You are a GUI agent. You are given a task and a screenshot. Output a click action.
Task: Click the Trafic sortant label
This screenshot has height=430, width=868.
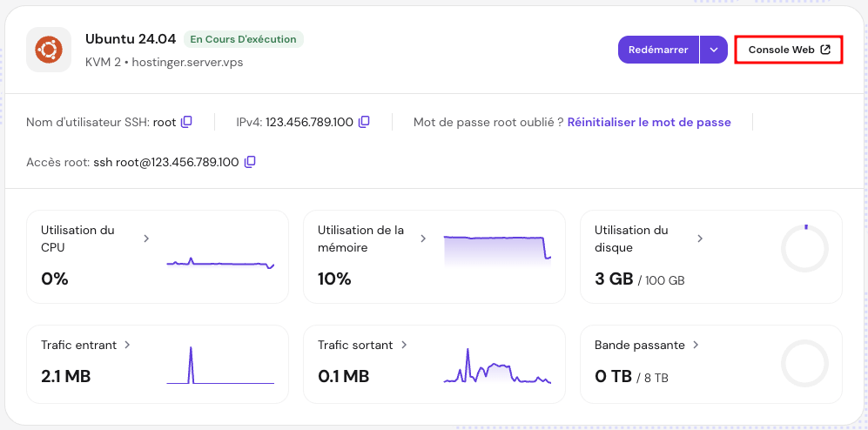[x=355, y=345]
